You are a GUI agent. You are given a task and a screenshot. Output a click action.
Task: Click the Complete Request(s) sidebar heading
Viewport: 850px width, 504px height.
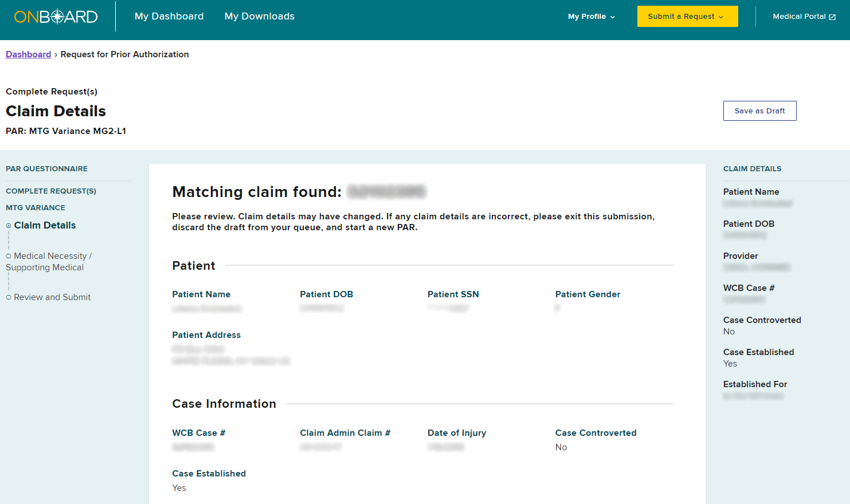click(51, 191)
